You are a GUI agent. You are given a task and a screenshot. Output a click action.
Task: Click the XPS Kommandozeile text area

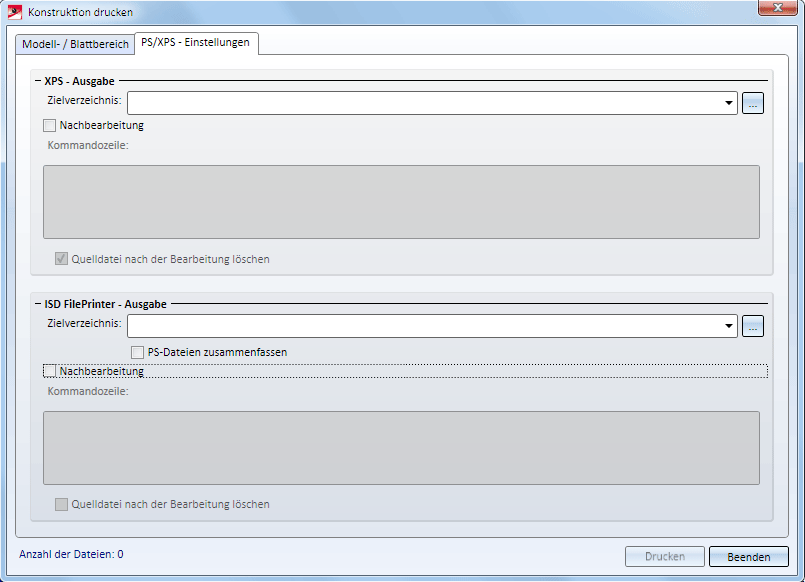(x=401, y=202)
